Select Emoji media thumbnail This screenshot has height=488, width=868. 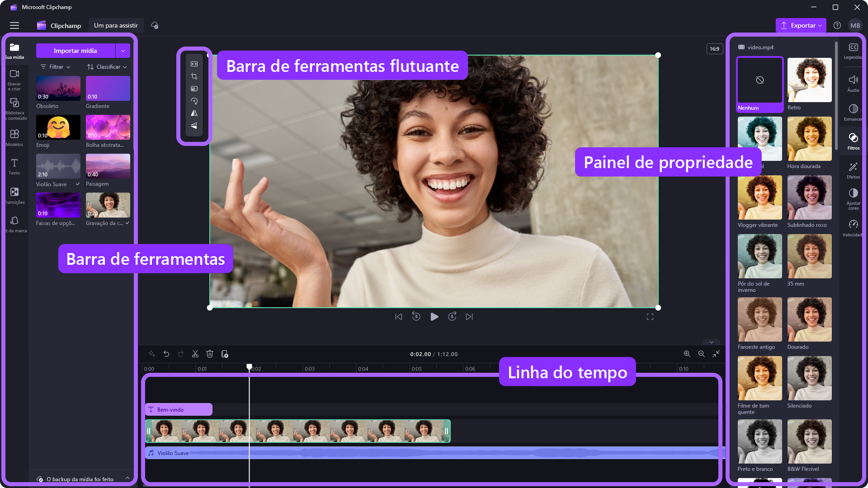[x=58, y=127]
